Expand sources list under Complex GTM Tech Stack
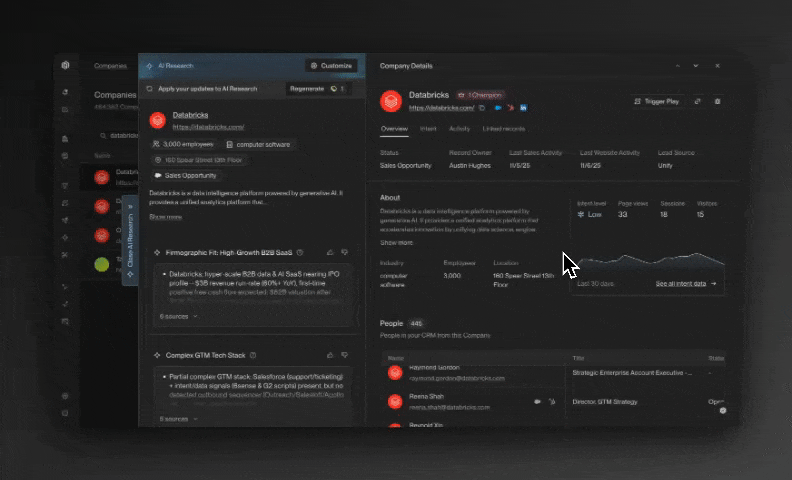792x480 pixels. (x=178, y=419)
